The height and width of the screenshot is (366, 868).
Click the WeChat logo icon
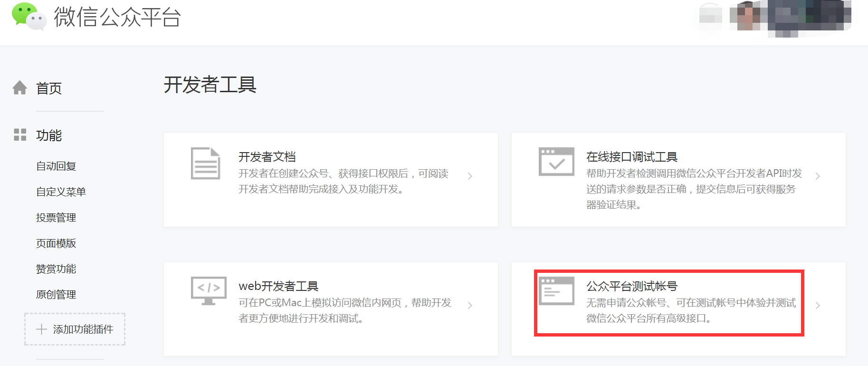(x=29, y=16)
